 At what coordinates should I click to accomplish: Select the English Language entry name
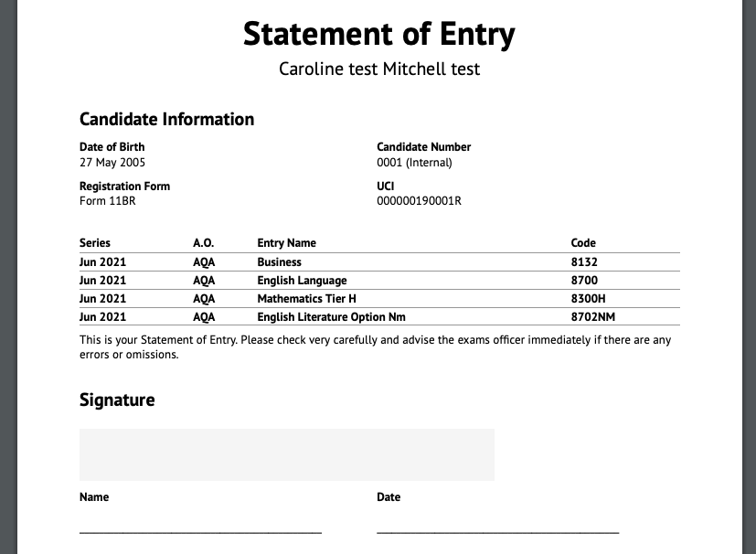[302, 281]
